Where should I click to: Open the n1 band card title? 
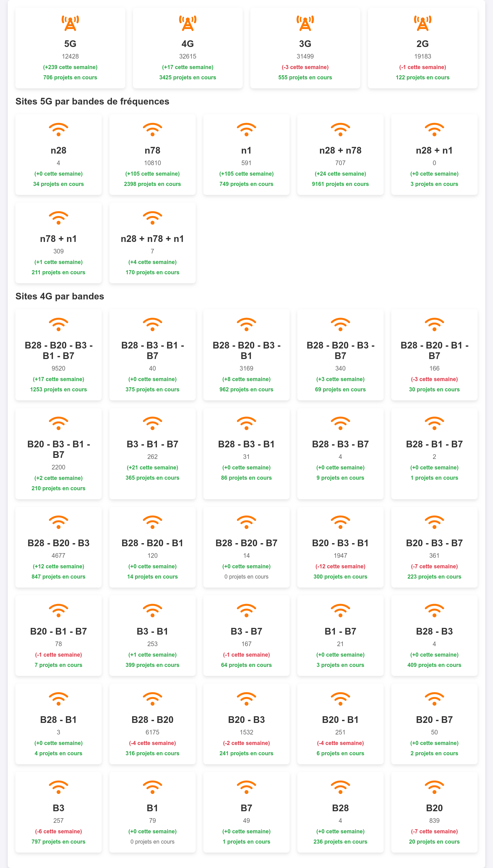tap(246, 150)
